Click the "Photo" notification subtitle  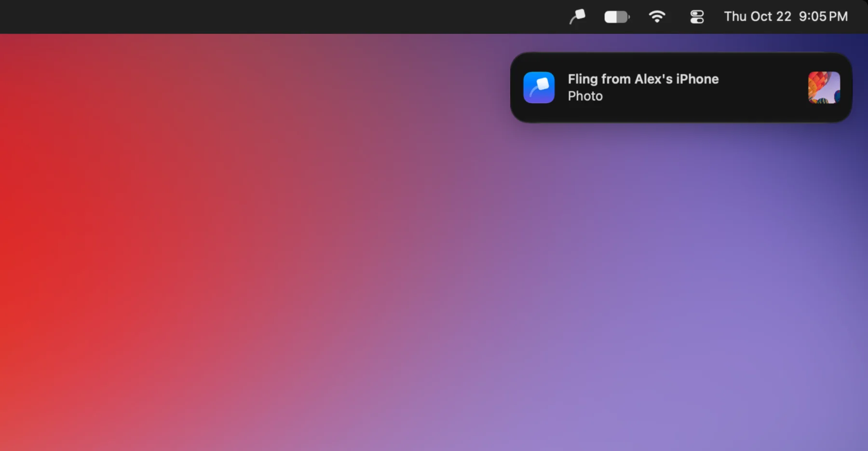point(585,96)
